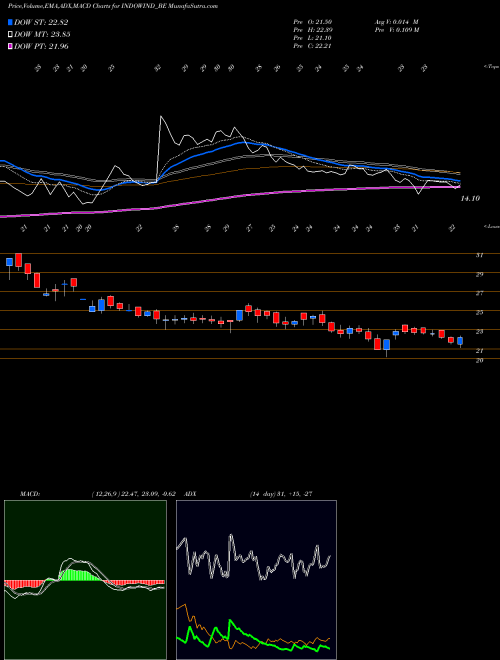
Task: Click the blue DOW ST legend swatch
Action: (10, 22)
